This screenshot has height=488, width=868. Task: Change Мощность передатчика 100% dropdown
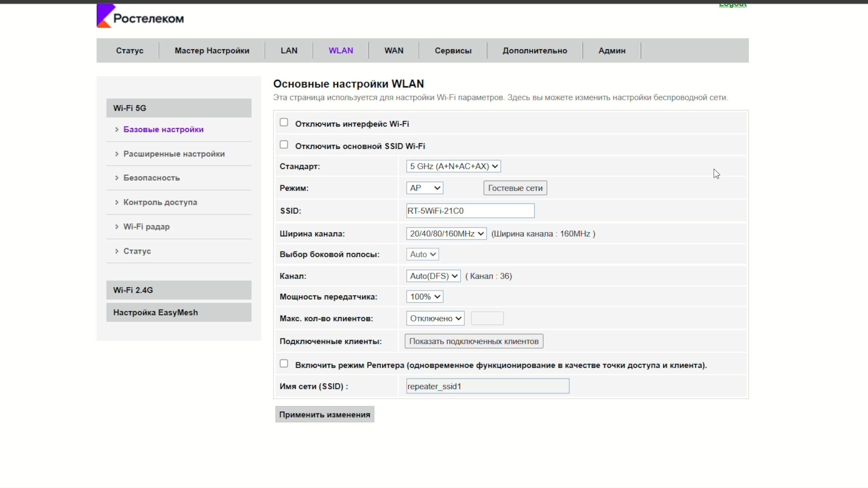pos(425,297)
